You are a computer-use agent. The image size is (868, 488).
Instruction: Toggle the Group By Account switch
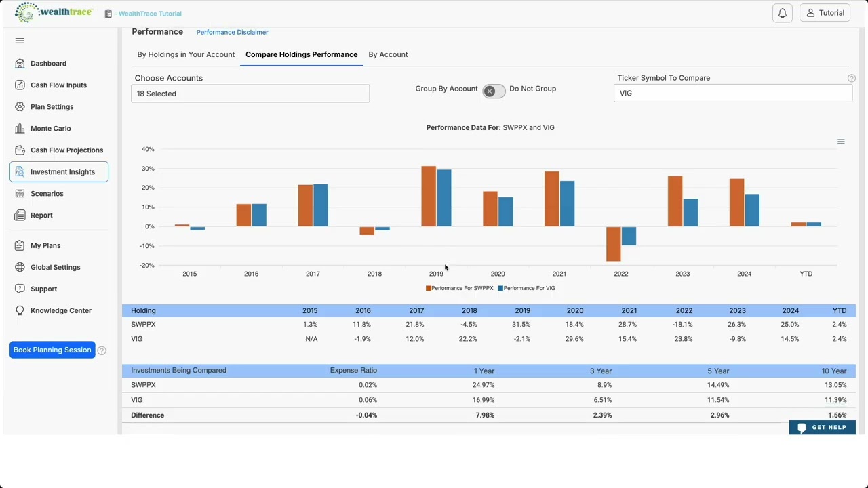click(x=494, y=91)
